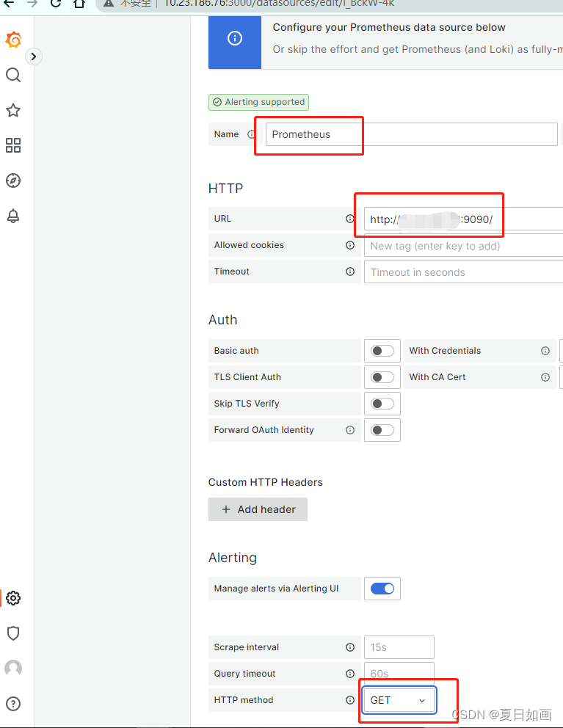Screen dimensions: 563x728
Task: Reload the page in browser toolbar
Action: coord(56,3)
